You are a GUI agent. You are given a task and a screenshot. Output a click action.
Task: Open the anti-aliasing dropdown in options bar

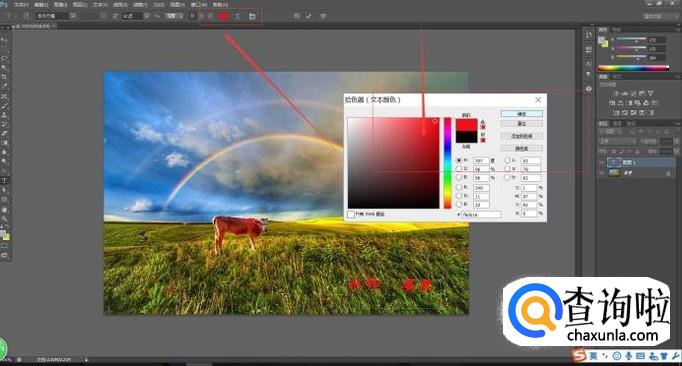click(x=173, y=16)
